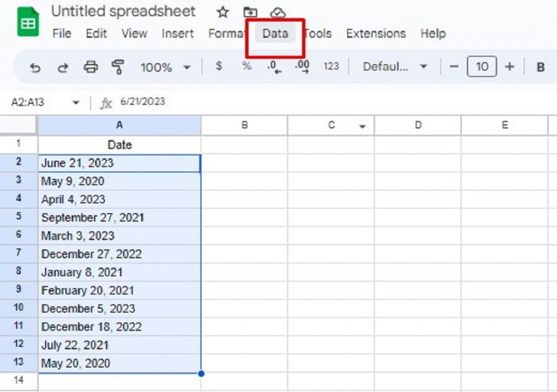Open the Default font dropdown
The image size is (557, 392).
[x=395, y=66]
